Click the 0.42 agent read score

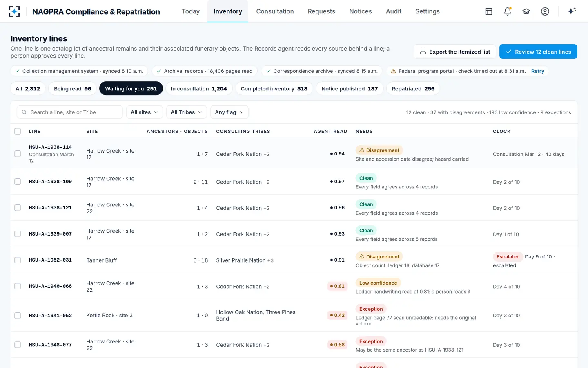337,315
